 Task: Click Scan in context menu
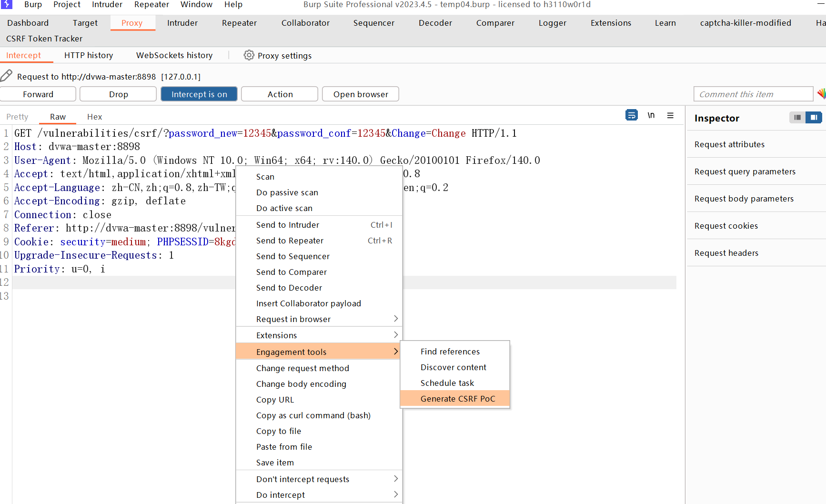click(x=319, y=177)
